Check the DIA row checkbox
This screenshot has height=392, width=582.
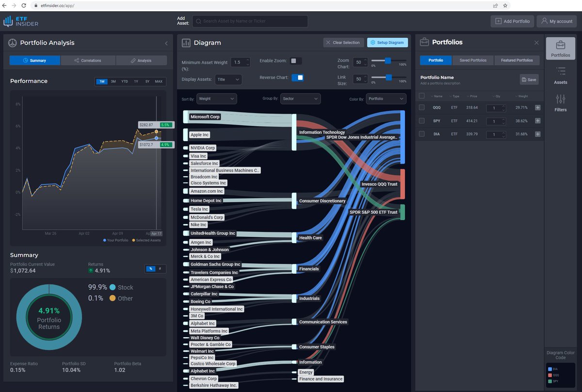pyautogui.click(x=421, y=134)
